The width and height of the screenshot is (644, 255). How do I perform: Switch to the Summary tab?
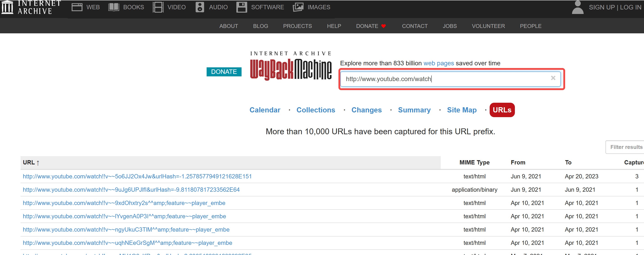click(x=414, y=110)
